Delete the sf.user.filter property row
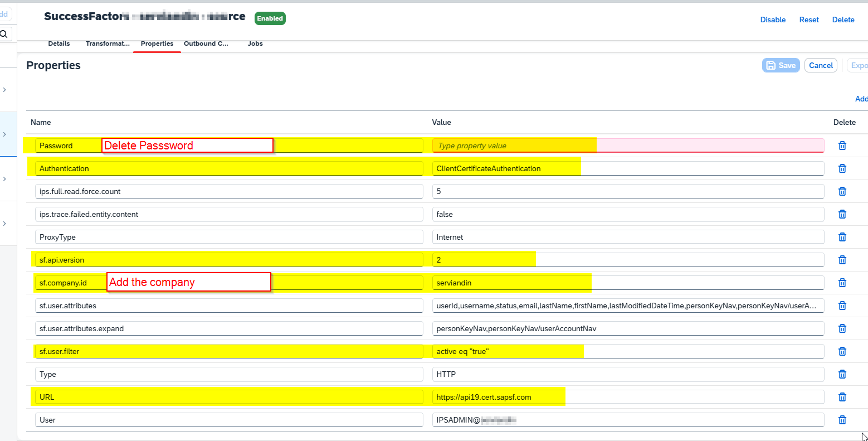Viewport: 868px width, 441px height. (842, 351)
